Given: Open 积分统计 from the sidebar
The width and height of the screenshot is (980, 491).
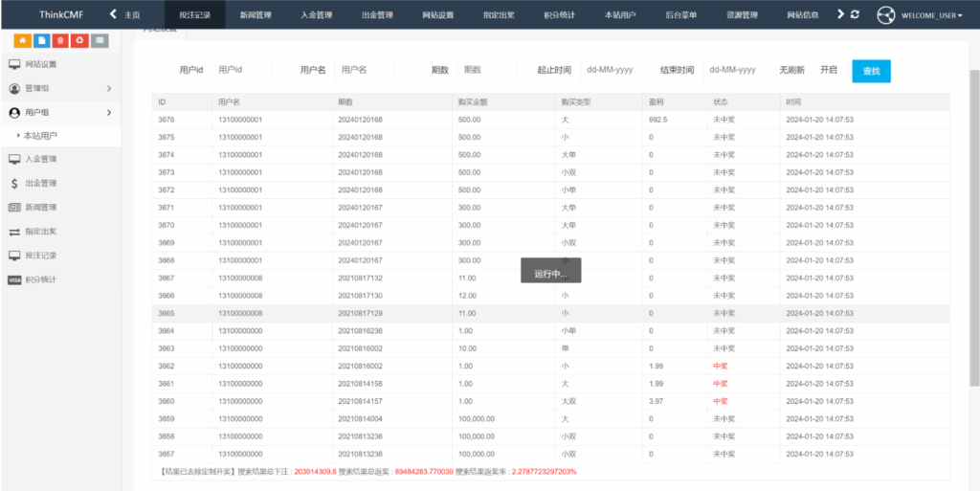Looking at the screenshot, I should click(41, 279).
